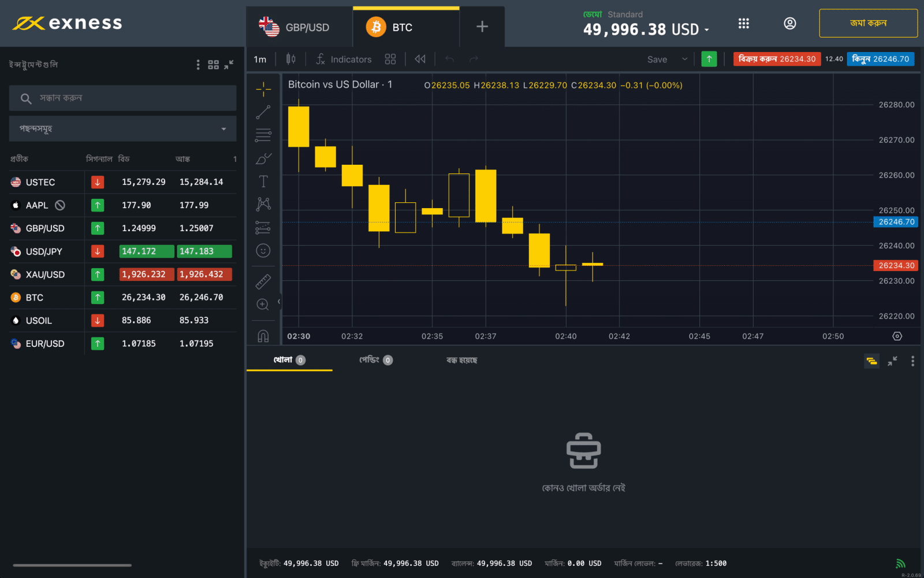Image resolution: width=924 pixels, height=578 pixels.
Task: Collapse the drawing toolbar arrow
Action: (x=279, y=302)
